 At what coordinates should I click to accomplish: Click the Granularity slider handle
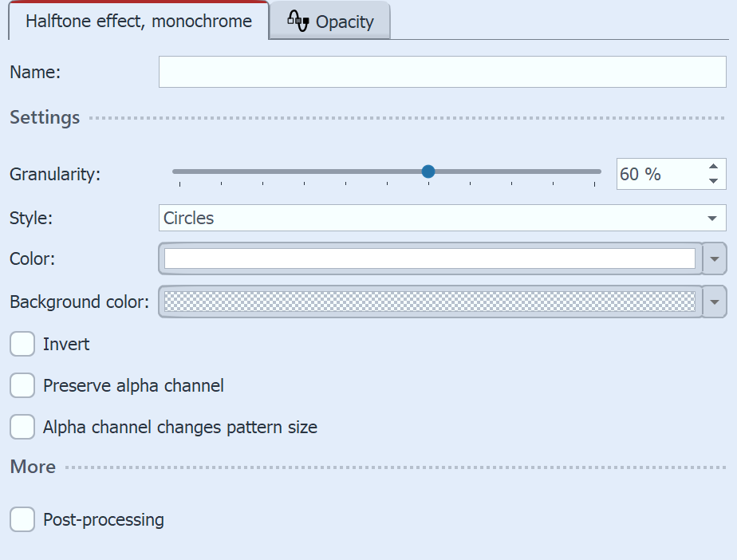[428, 172]
